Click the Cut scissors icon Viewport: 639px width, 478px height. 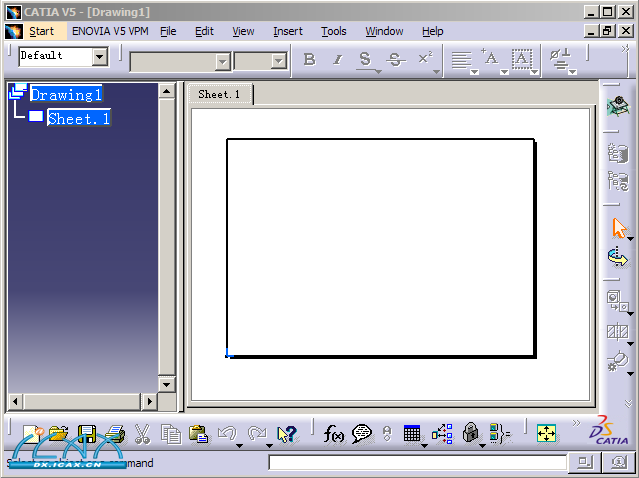[143, 434]
